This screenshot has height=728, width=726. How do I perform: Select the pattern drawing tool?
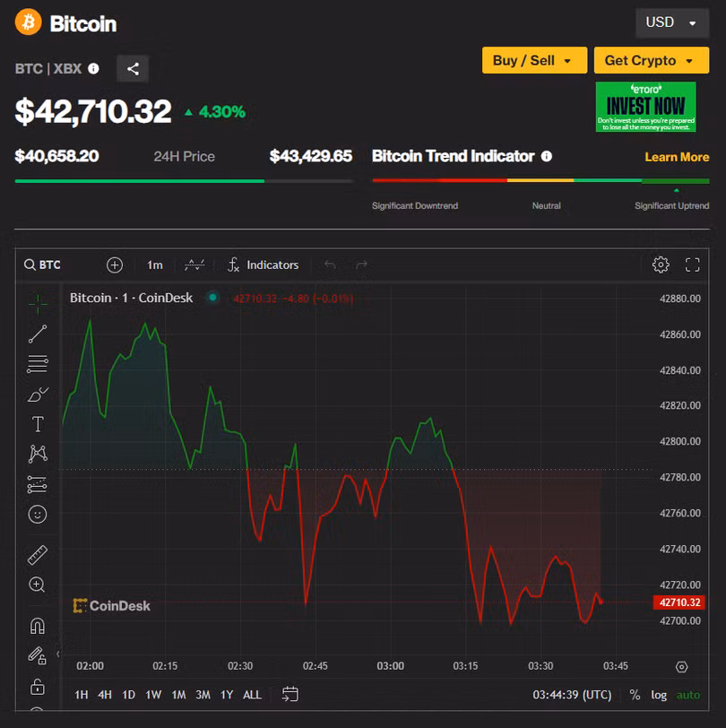coord(38,454)
